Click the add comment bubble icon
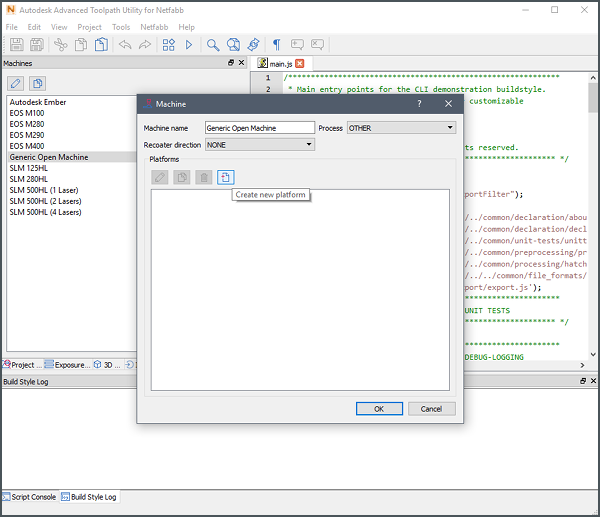The image size is (600, 517). click(297, 45)
